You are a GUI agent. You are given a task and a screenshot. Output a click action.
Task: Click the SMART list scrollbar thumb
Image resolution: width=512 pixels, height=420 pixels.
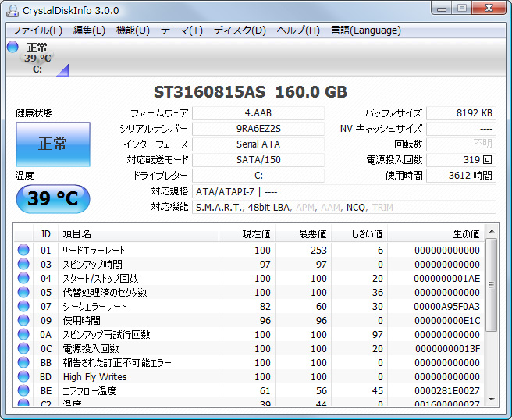tap(492, 285)
